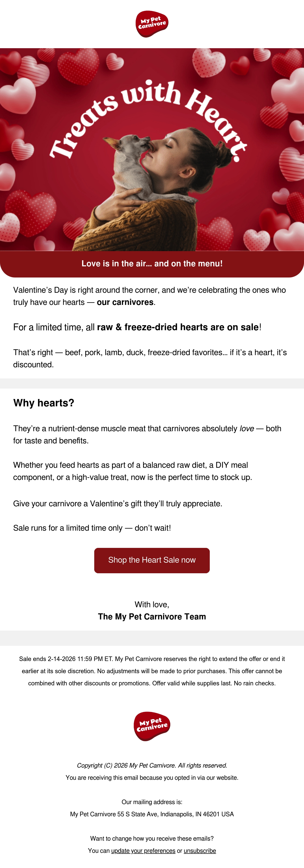This screenshot has width=304, height=868.
Task: Click the 'With love,' sign-off text
Action: (x=152, y=604)
